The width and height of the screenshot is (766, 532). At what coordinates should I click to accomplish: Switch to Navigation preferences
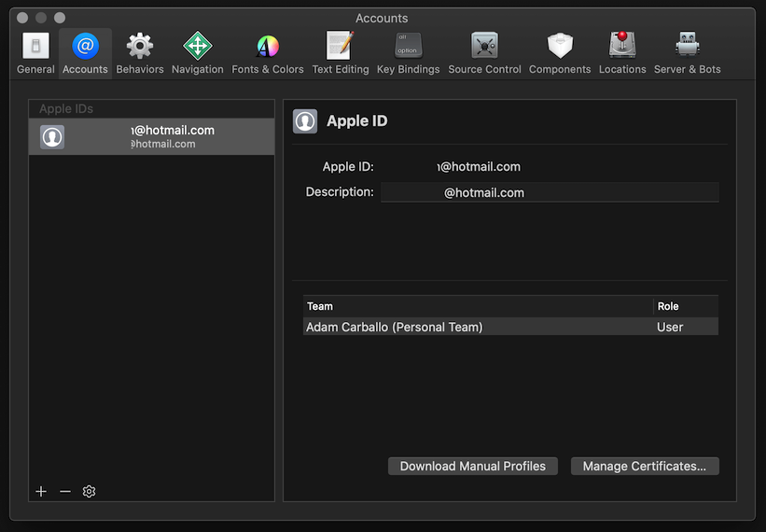[x=197, y=53]
